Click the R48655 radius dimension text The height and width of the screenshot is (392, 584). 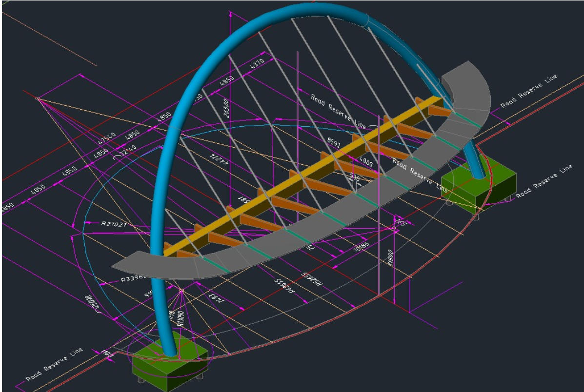pyautogui.click(x=285, y=285)
